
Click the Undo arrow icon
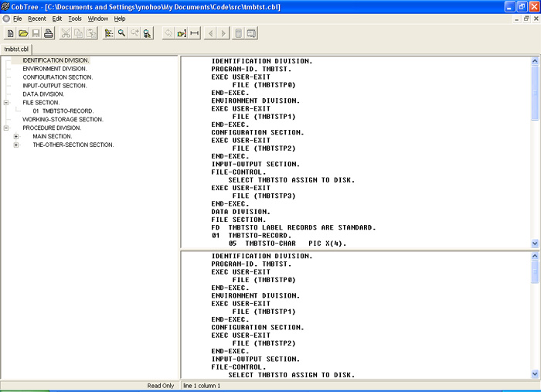click(168, 33)
